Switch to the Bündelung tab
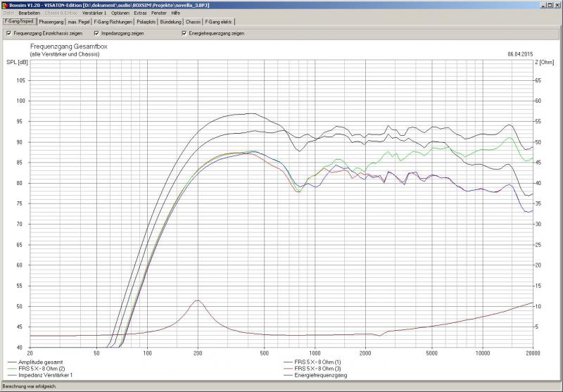This screenshot has width=563, height=392. [x=171, y=22]
